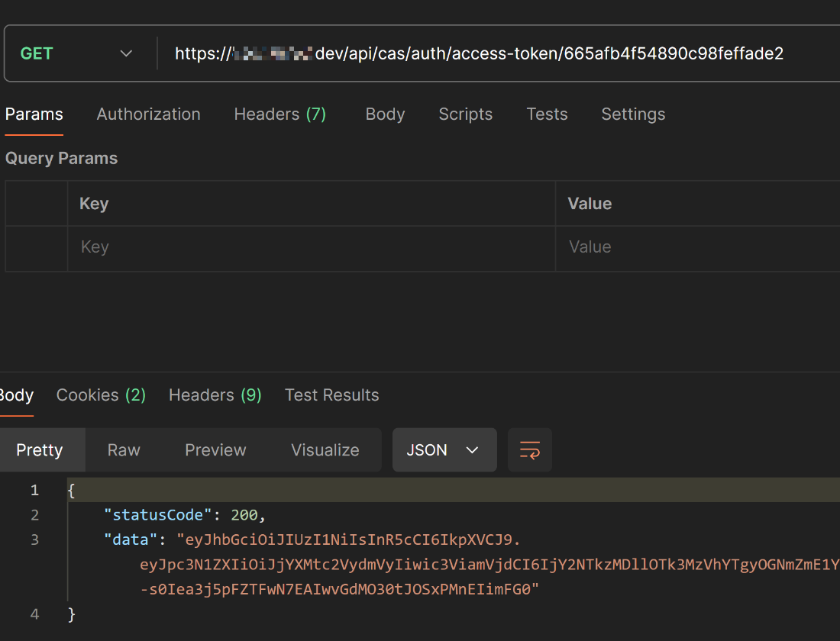Viewport: 840px width, 641px height.
Task: Click the Key column header
Action: click(x=94, y=204)
